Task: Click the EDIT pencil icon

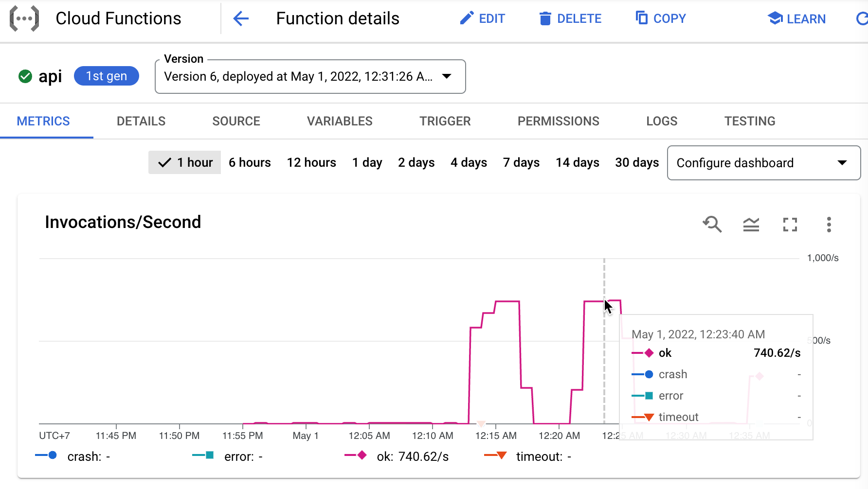Action: pyautogui.click(x=467, y=18)
